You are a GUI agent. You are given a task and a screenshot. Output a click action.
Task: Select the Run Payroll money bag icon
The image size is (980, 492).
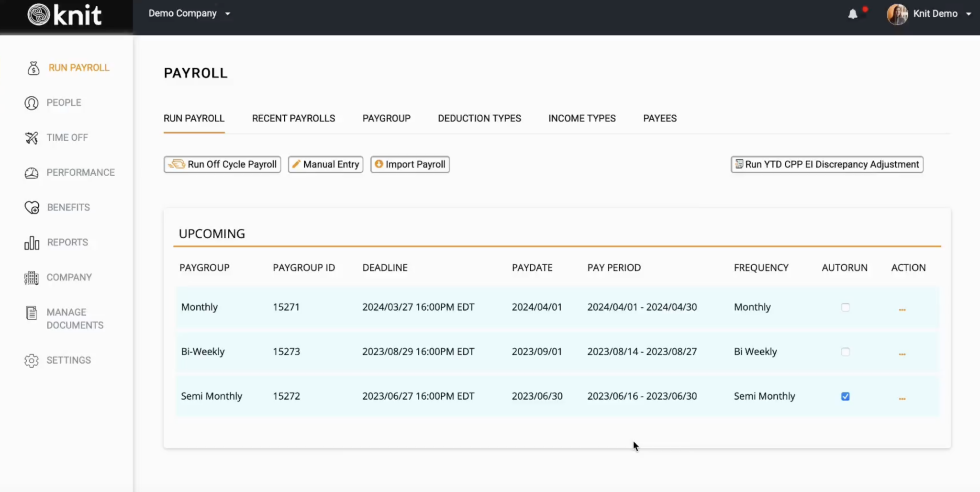tap(33, 67)
